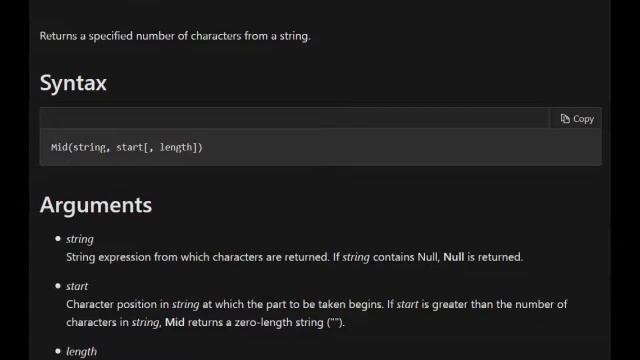Click the Copy icon in code block

click(x=565, y=119)
